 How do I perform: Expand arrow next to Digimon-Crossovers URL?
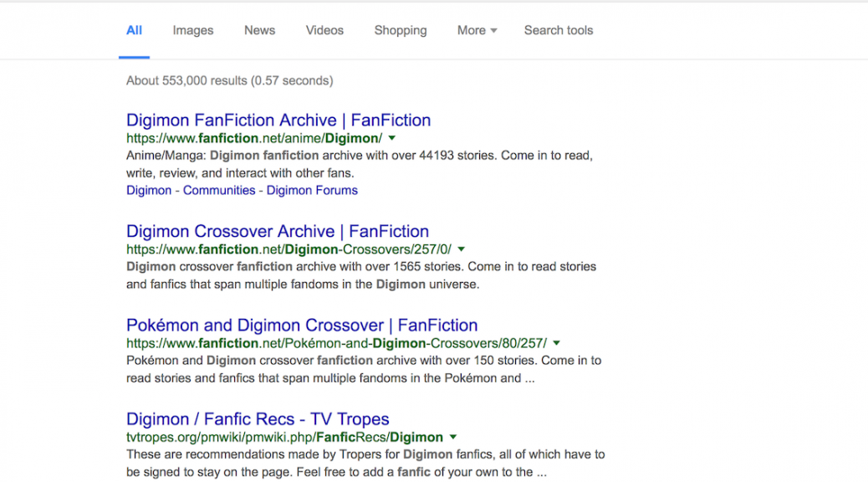[x=462, y=249]
